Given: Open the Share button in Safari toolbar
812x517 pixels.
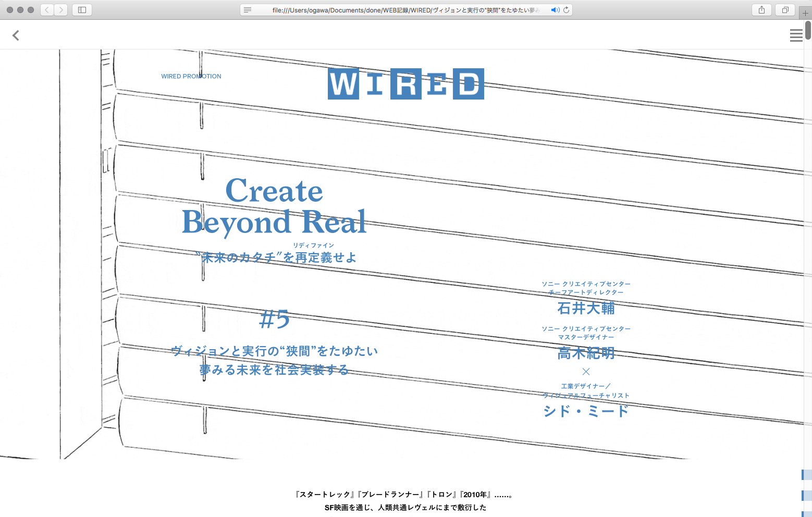Looking at the screenshot, I should [x=761, y=10].
